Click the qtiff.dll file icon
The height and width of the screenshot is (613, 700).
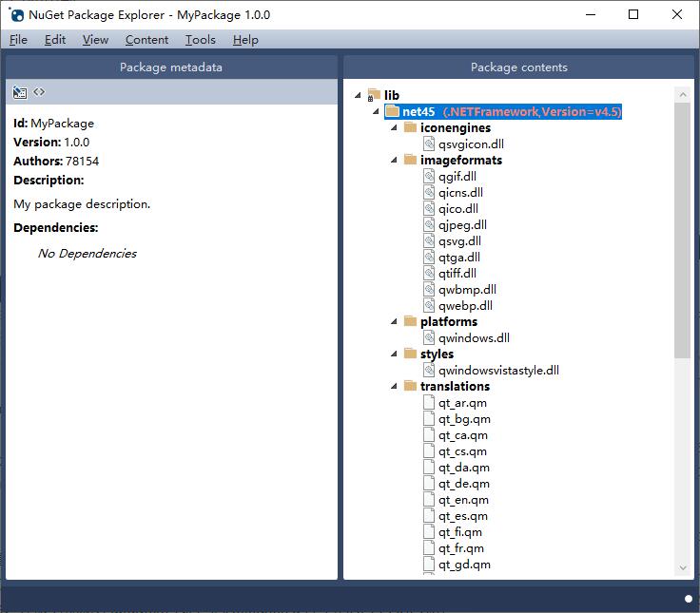[x=429, y=273]
